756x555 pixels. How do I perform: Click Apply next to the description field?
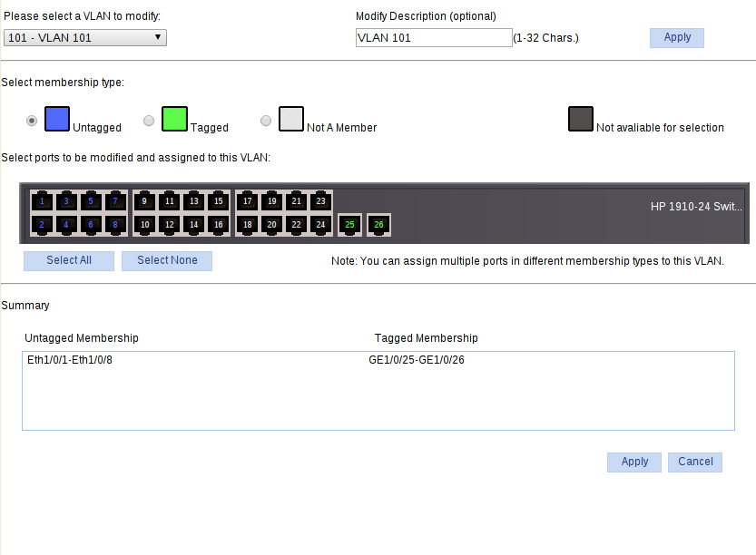(677, 37)
